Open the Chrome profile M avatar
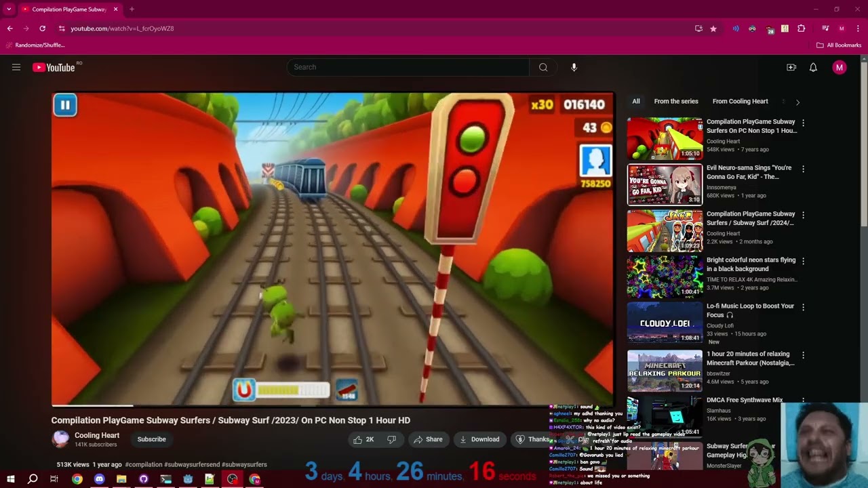Screen dimensions: 868x488 [x=842, y=28]
